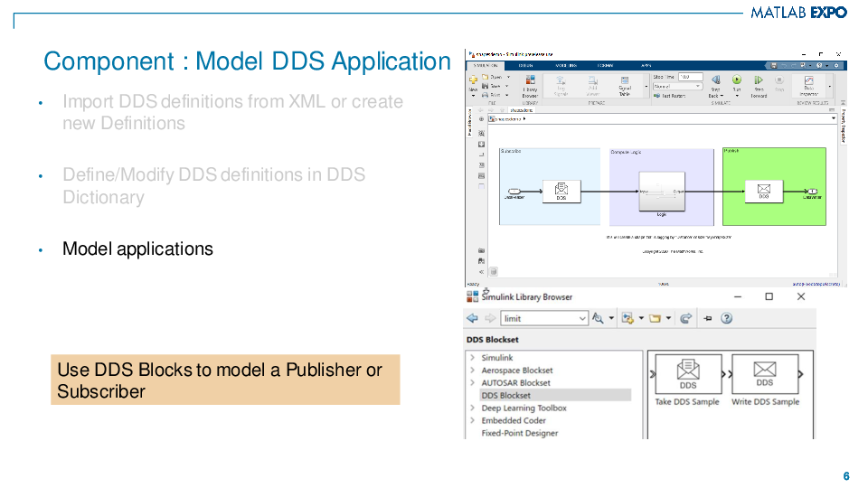Open the Normal simulation mode dropdown
Viewport: 868px width, 488px height.
click(677, 87)
